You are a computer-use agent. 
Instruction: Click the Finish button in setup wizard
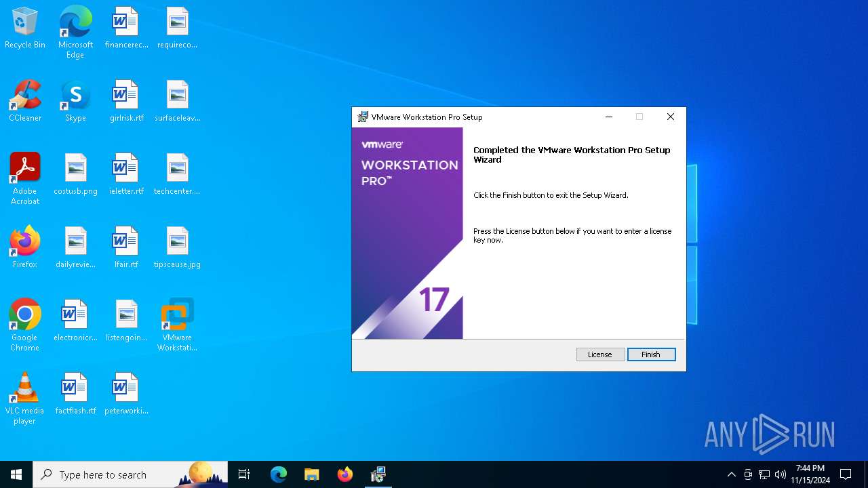pyautogui.click(x=651, y=354)
